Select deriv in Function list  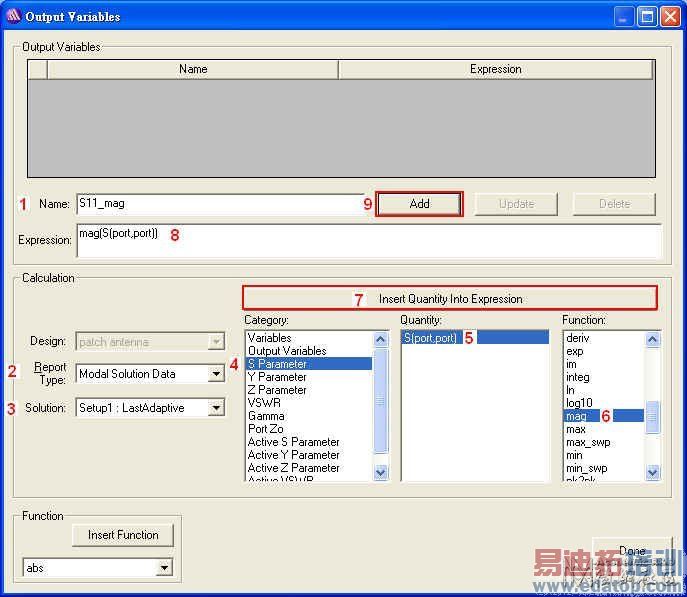604,338
